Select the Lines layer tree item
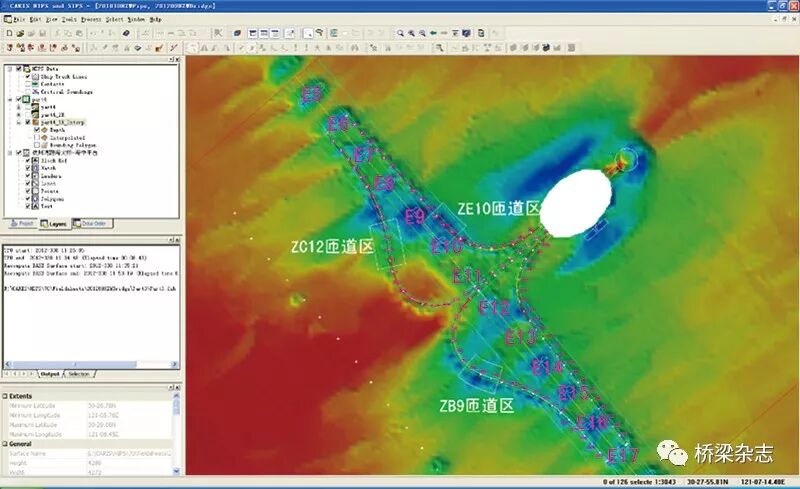 coord(48,183)
